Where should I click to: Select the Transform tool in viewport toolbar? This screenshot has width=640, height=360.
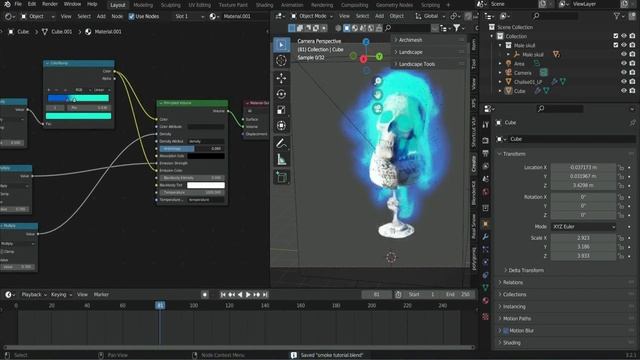[x=281, y=126]
